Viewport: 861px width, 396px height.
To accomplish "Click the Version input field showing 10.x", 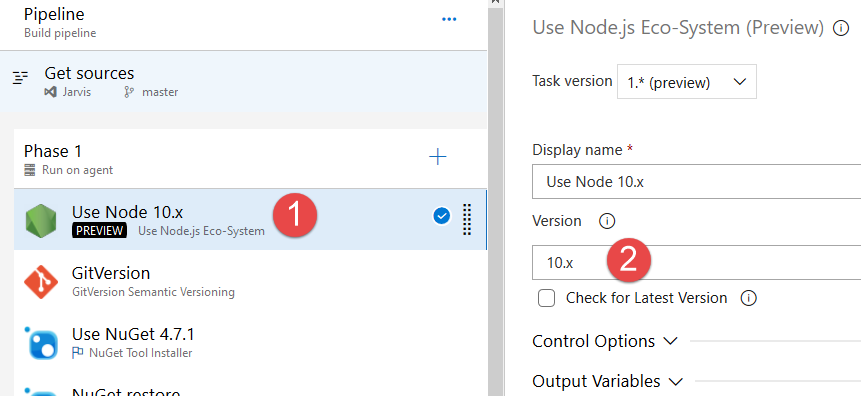I will (696, 263).
